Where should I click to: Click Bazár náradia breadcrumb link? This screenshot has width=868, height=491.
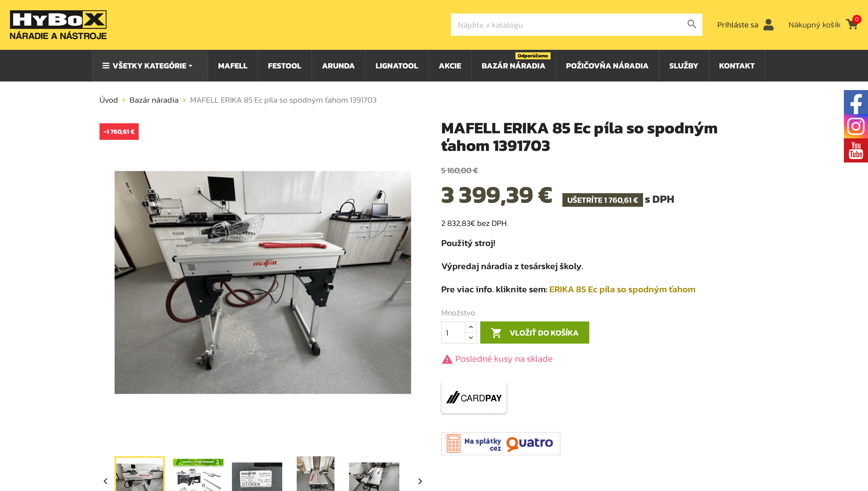click(x=154, y=100)
